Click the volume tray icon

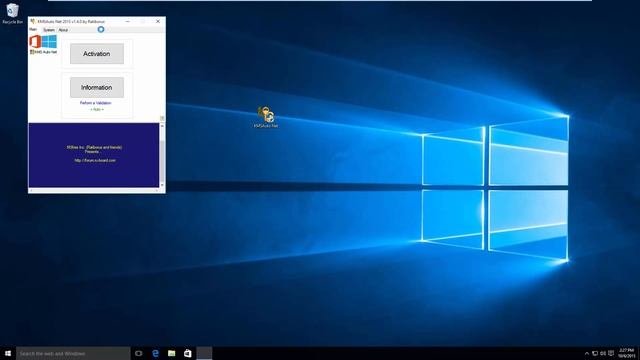pyautogui.click(x=603, y=353)
